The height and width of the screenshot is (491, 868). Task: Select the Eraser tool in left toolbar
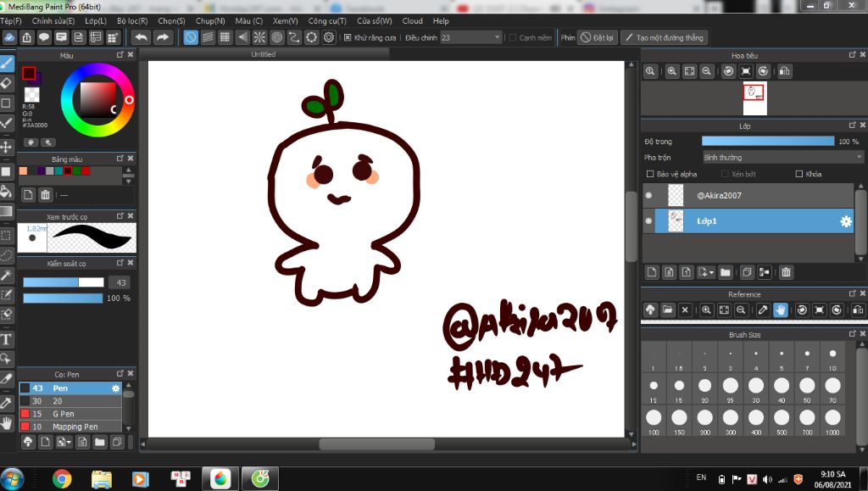click(7, 83)
